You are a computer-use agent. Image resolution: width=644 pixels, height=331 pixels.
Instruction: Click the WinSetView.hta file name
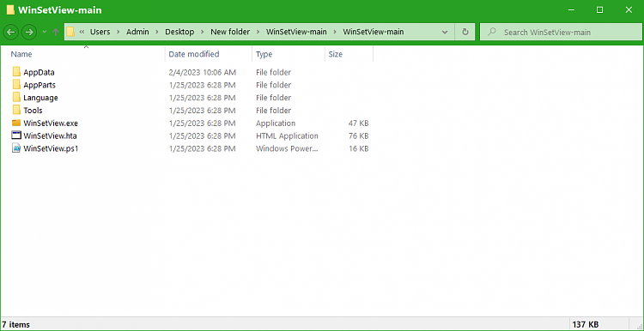click(50, 135)
